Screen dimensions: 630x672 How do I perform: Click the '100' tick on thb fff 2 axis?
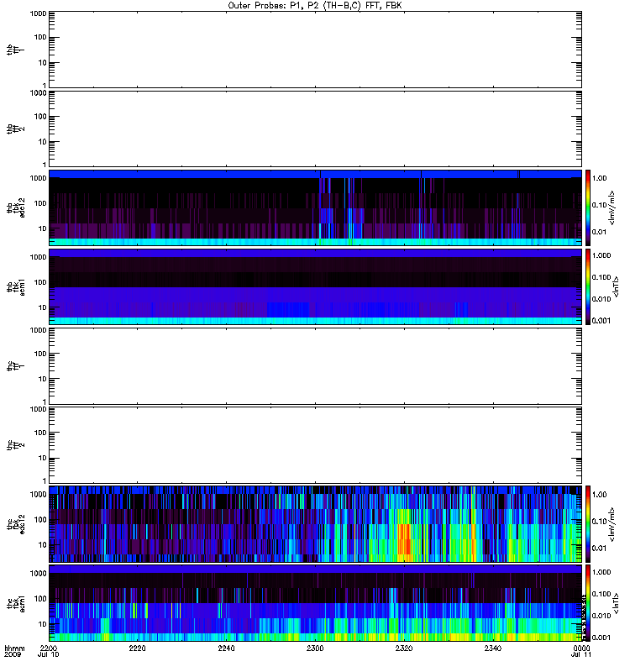click(x=40, y=117)
